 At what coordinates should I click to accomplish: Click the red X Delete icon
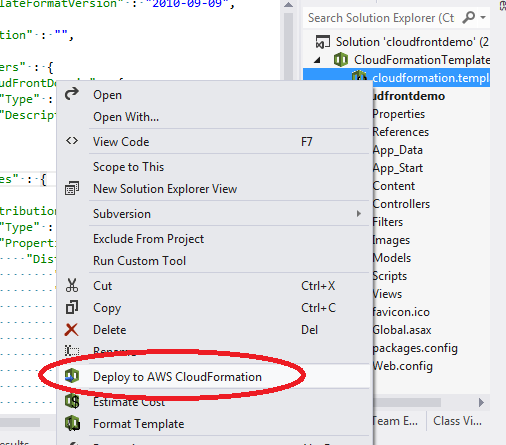click(x=72, y=330)
